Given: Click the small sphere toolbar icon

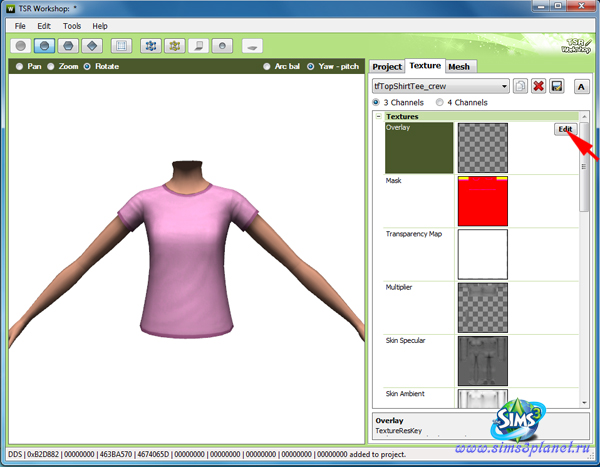Looking at the screenshot, I should (x=222, y=46).
